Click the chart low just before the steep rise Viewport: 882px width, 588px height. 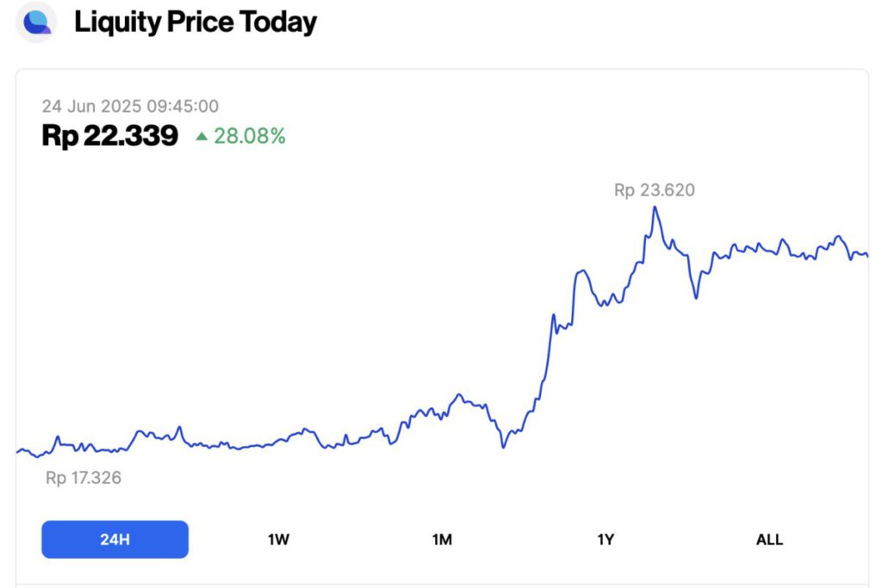point(503,447)
